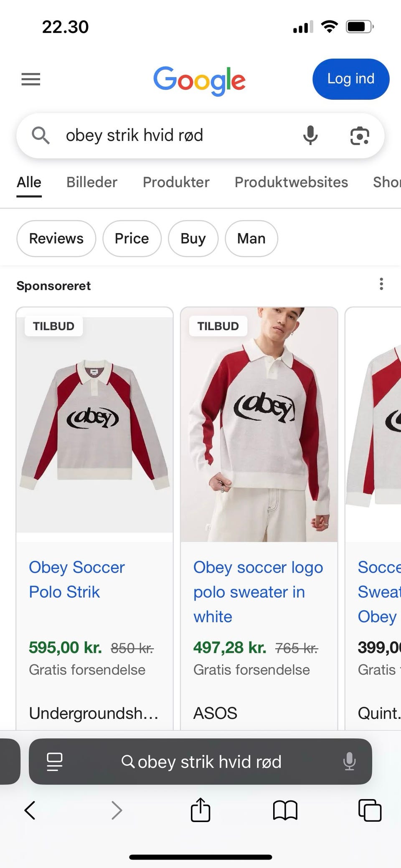The height and width of the screenshot is (868, 401).
Task: Tap microphone in Safari address bar
Action: point(349,761)
